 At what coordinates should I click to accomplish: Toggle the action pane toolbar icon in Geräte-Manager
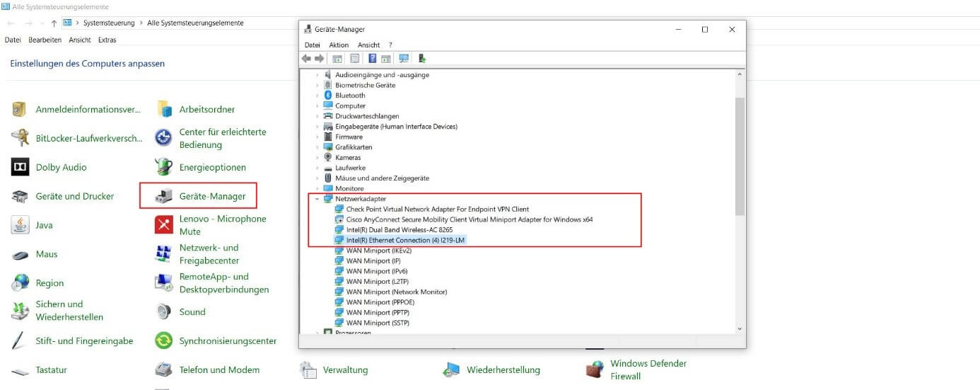386,59
